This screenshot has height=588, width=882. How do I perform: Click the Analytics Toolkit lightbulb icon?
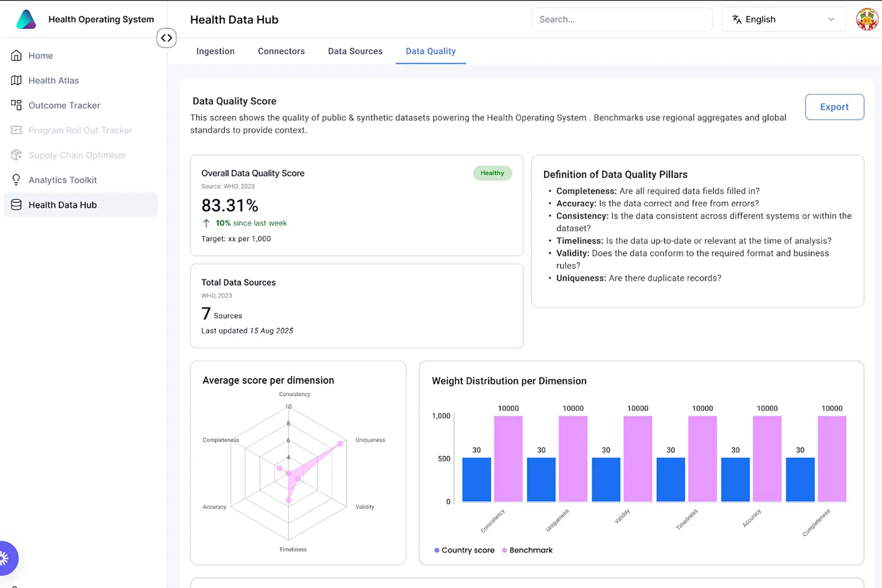[16, 180]
